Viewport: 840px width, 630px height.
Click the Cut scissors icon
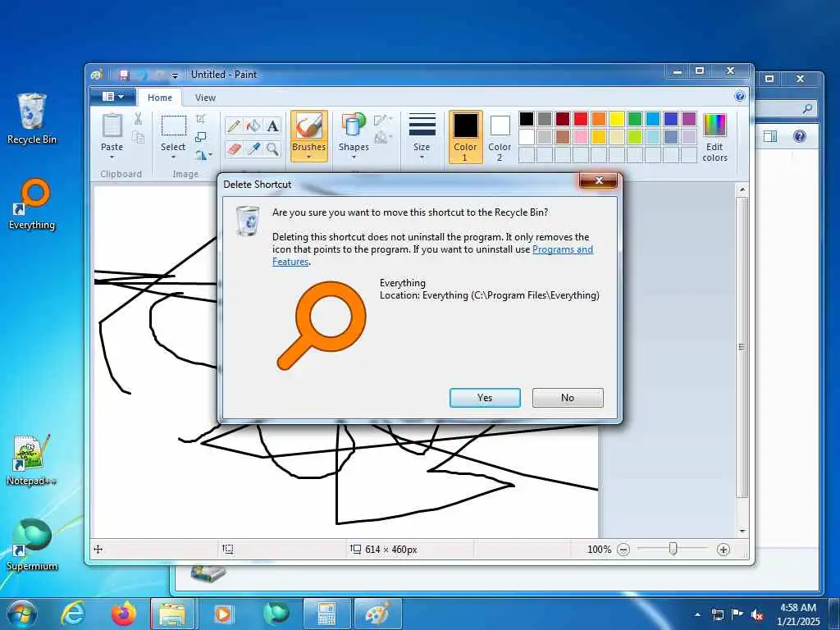138,118
